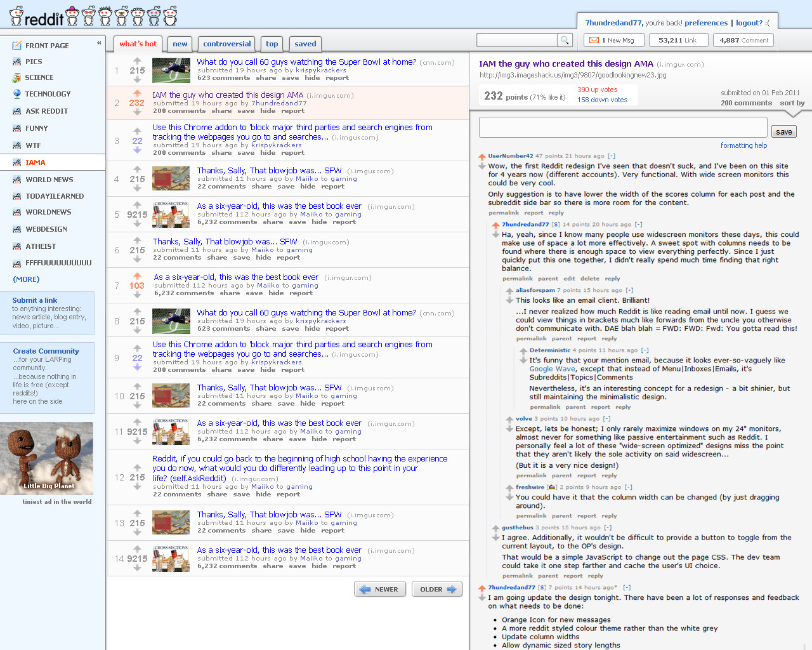Click the TODAYILEARNED sidebar icon
Viewport: 812px width, 650px height.
(x=16, y=196)
